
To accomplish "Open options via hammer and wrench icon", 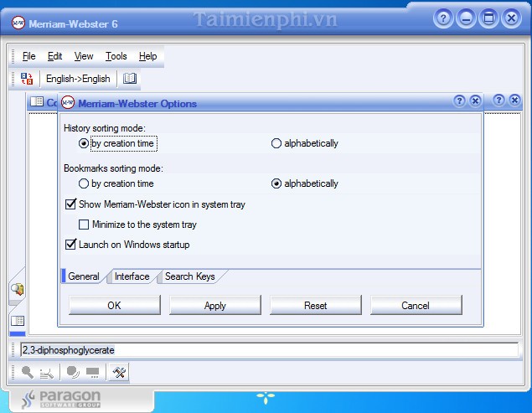I will pos(119,372).
